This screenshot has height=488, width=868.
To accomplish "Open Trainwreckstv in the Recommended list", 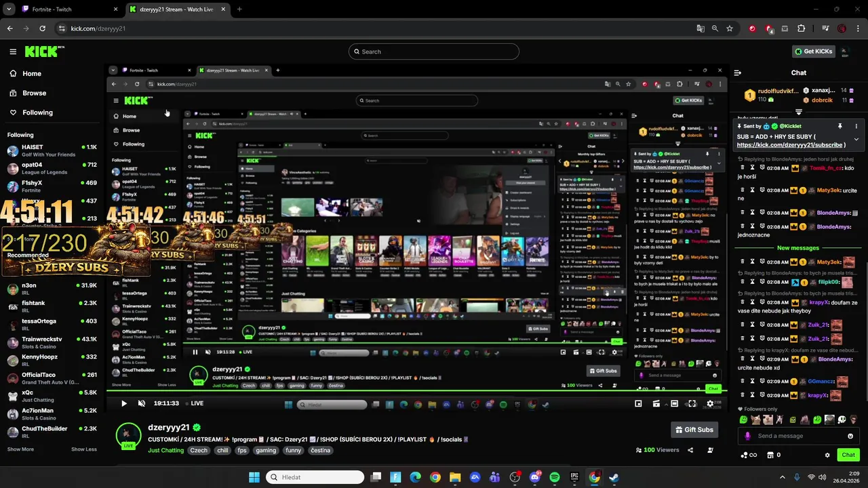I will pos(52,342).
